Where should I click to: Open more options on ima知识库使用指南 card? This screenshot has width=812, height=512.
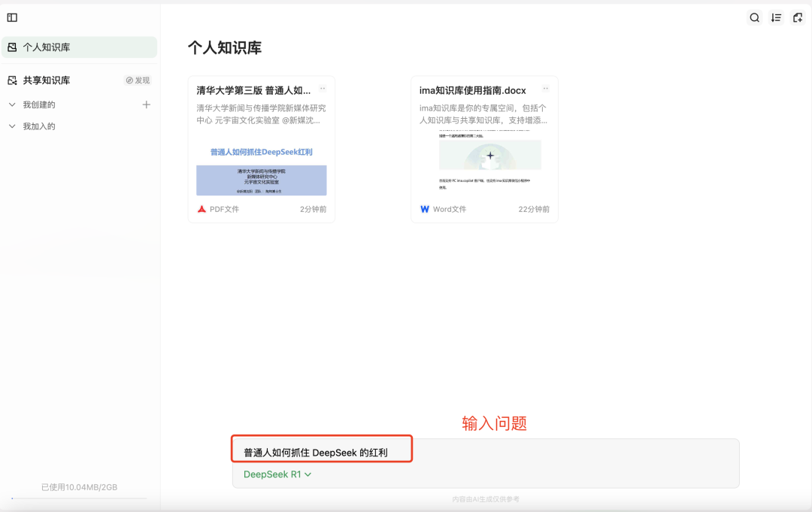point(545,89)
